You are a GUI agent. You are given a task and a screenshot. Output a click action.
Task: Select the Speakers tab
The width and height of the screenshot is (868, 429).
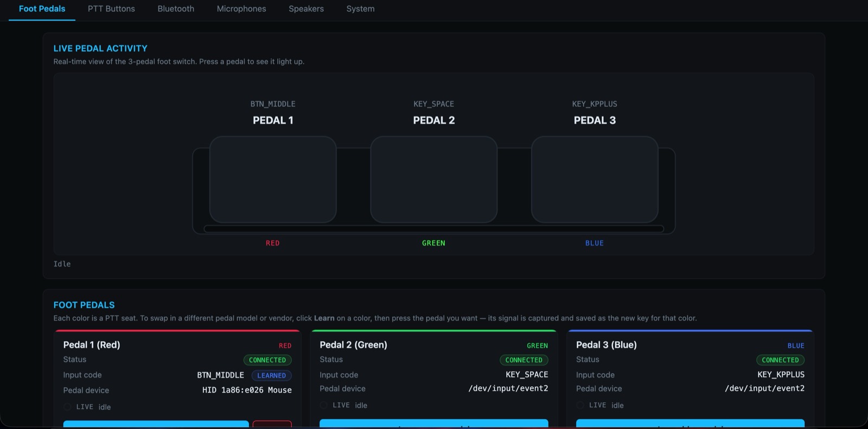click(306, 9)
